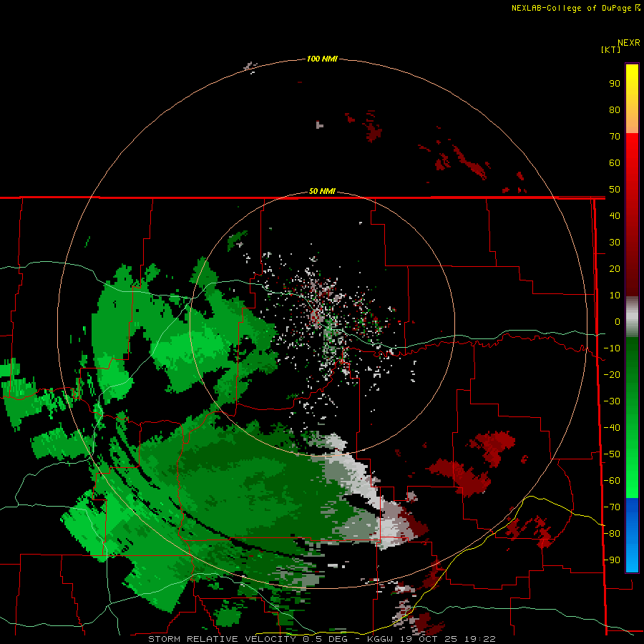Click the -10 knot value on color scale
Viewport: 644px width, 644px height.
(612, 348)
